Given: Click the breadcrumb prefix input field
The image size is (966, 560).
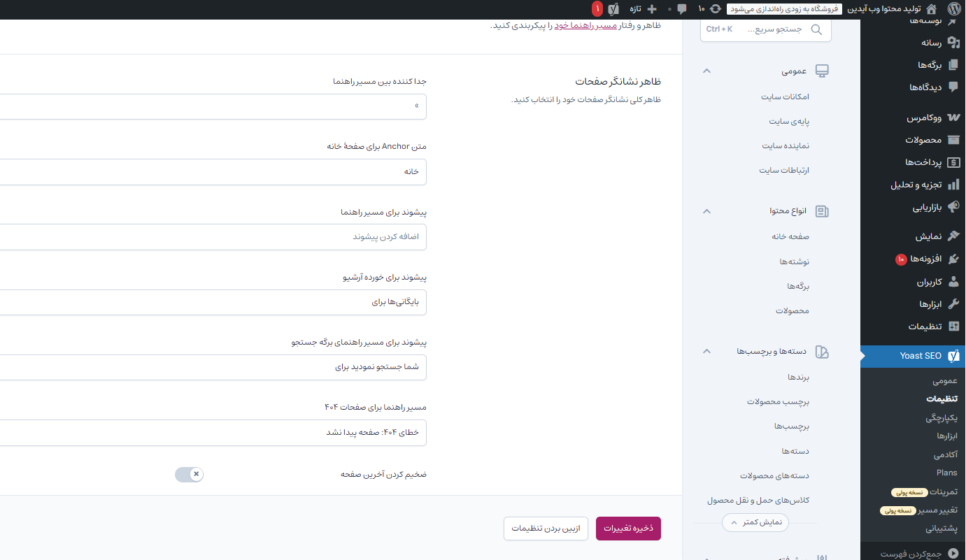Looking at the screenshot, I should click(210, 237).
